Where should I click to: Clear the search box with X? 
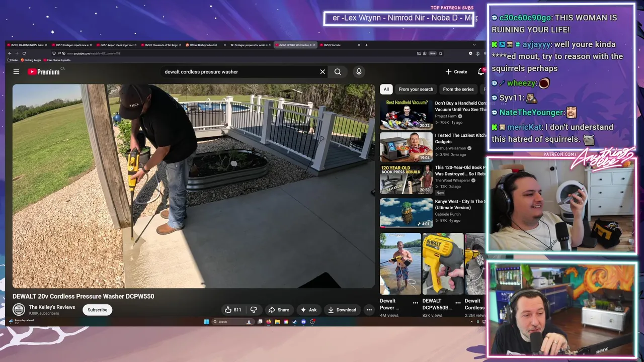coord(323,72)
